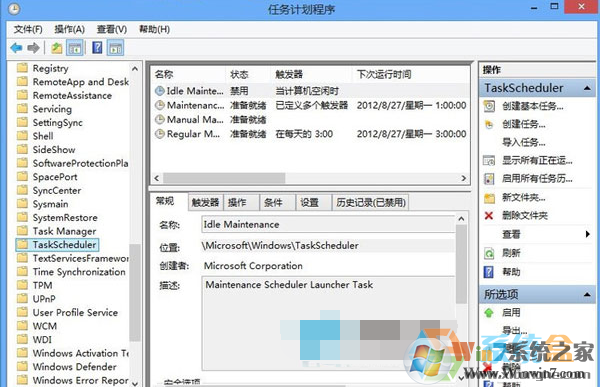Click the task list scroll right arrow
Viewport: 601px width, 387px height.
click(x=464, y=178)
